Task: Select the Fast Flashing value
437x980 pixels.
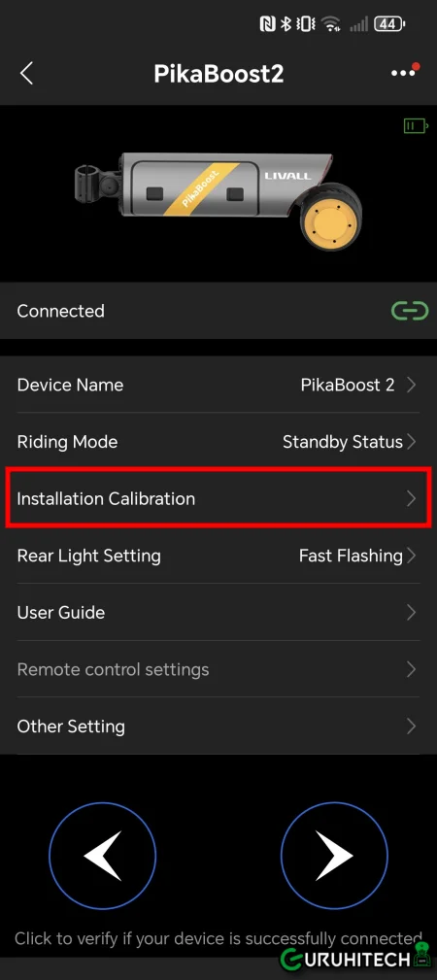Action: (351, 555)
